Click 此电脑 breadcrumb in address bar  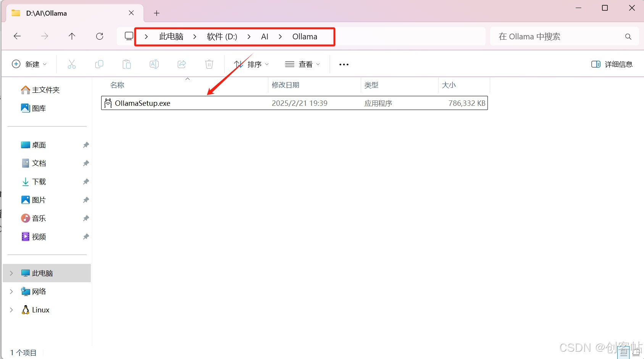(171, 37)
